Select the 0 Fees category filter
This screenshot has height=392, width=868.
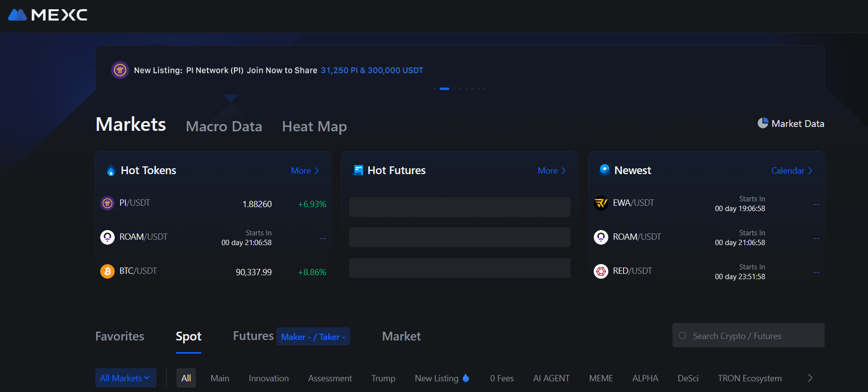pyautogui.click(x=502, y=378)
